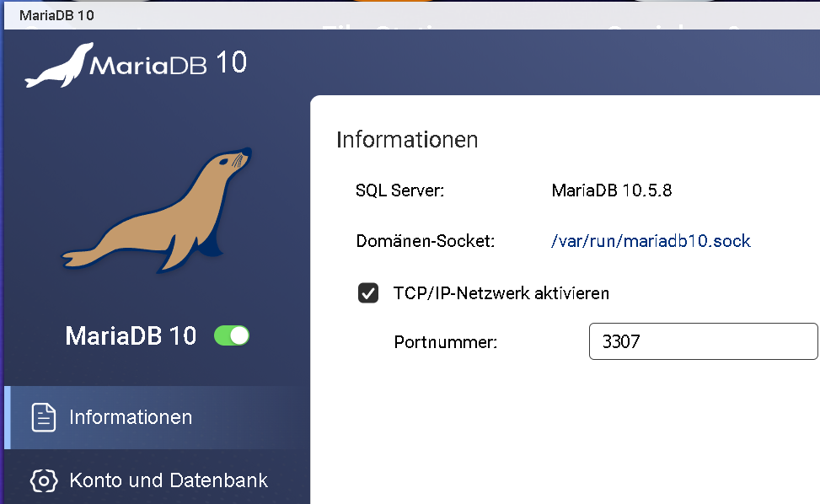Click the Portnummer input field

tap(703, 341)
